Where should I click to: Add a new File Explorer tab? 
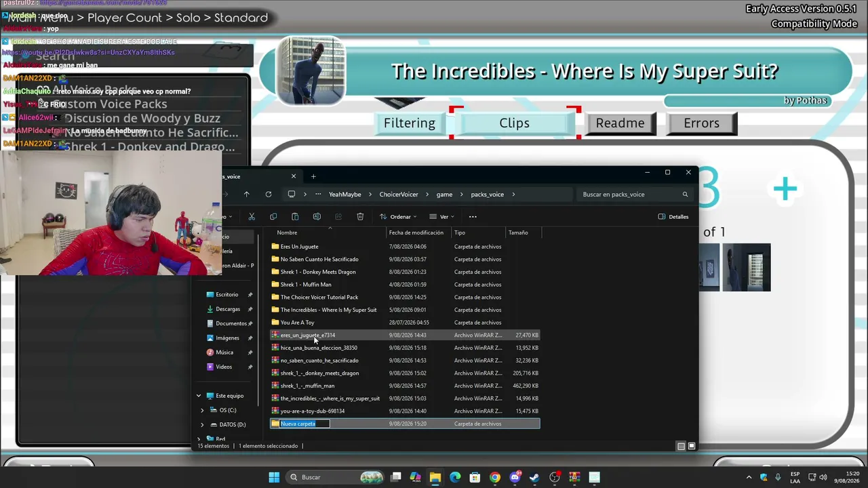point(313,177)
